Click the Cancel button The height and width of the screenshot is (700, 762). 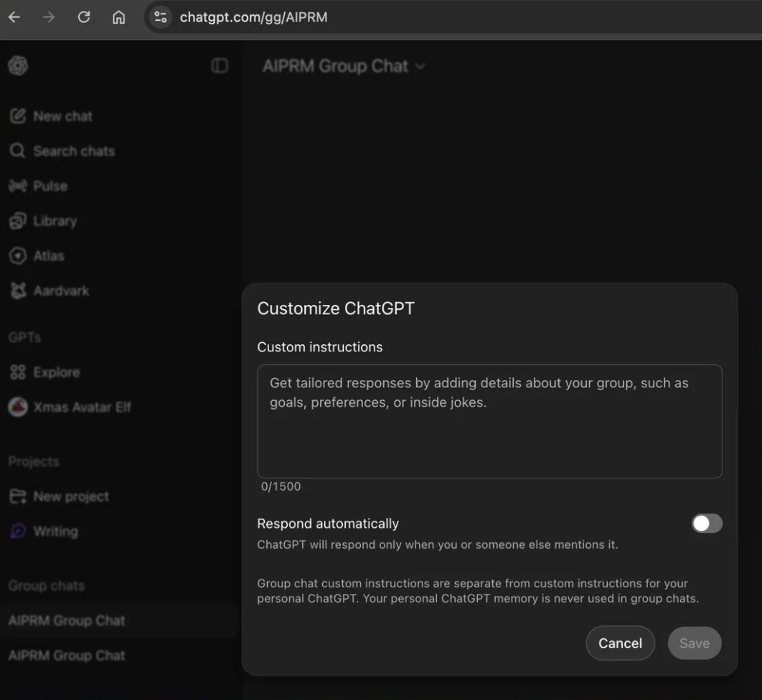[619, 643]
